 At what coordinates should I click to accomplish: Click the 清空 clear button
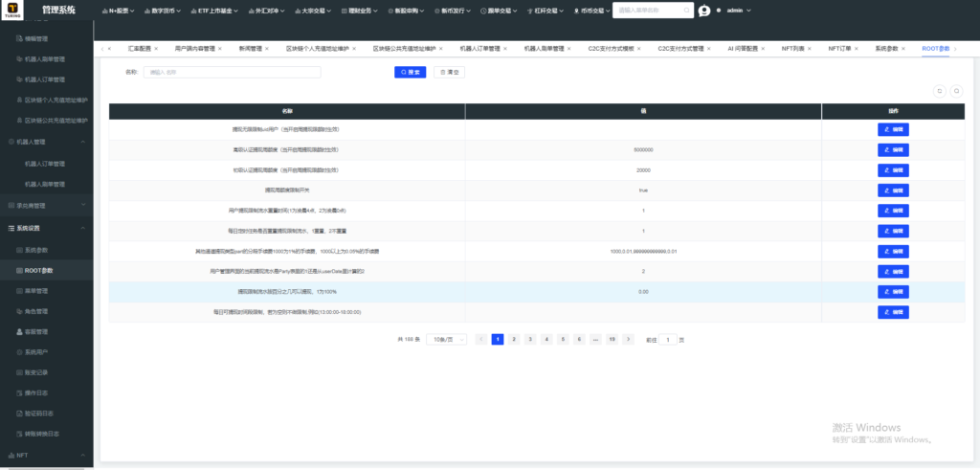450,73
